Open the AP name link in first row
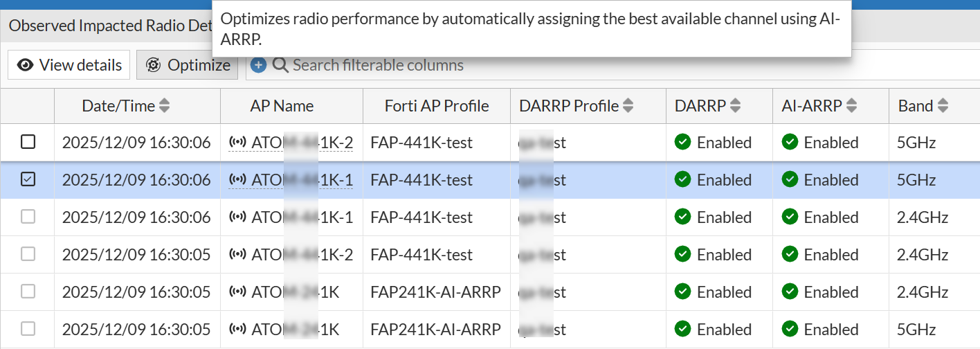Screen dimensions: 980x349 pos(302,143)
